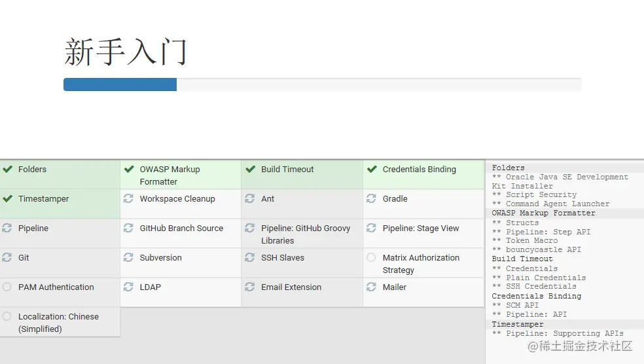Click the Structs entry in install log
The image size is (644, 364).
pos(516,223)
